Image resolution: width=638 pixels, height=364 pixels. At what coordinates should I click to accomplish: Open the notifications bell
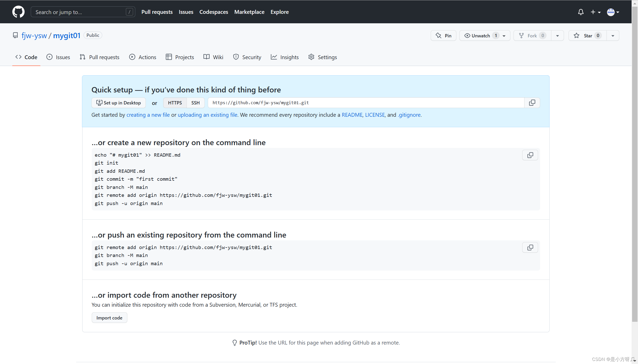tap(581, 12)
